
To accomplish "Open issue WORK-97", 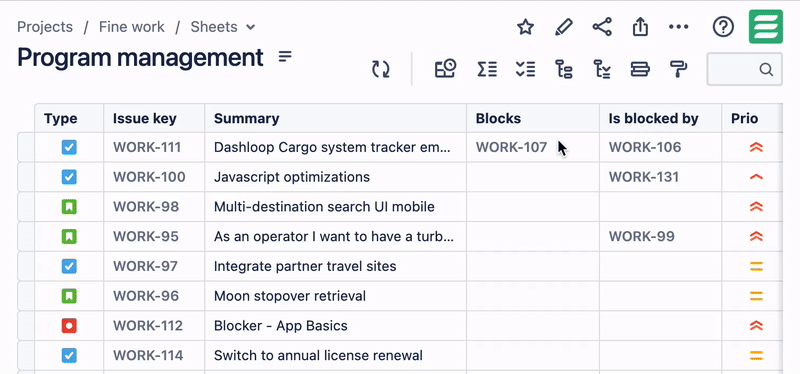I will pyautogui.click(x=145, y=266).
